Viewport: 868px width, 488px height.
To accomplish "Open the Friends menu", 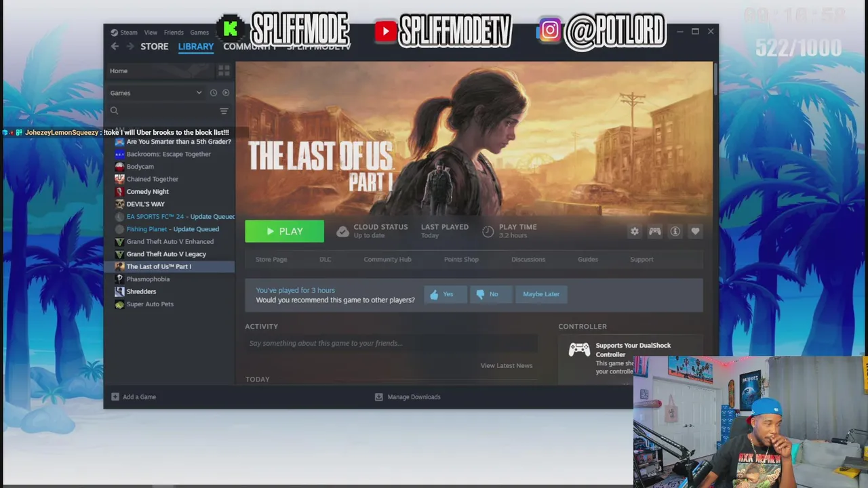I will [x=174, y=33].
